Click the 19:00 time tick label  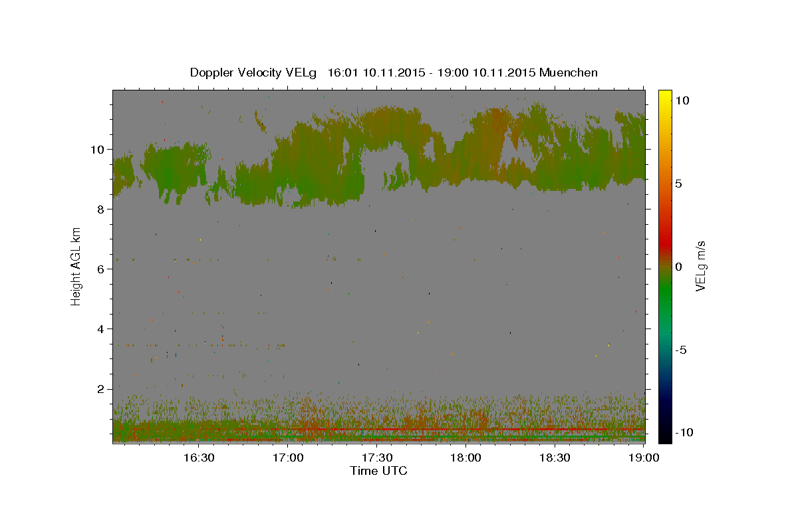(x=644, y=458)
